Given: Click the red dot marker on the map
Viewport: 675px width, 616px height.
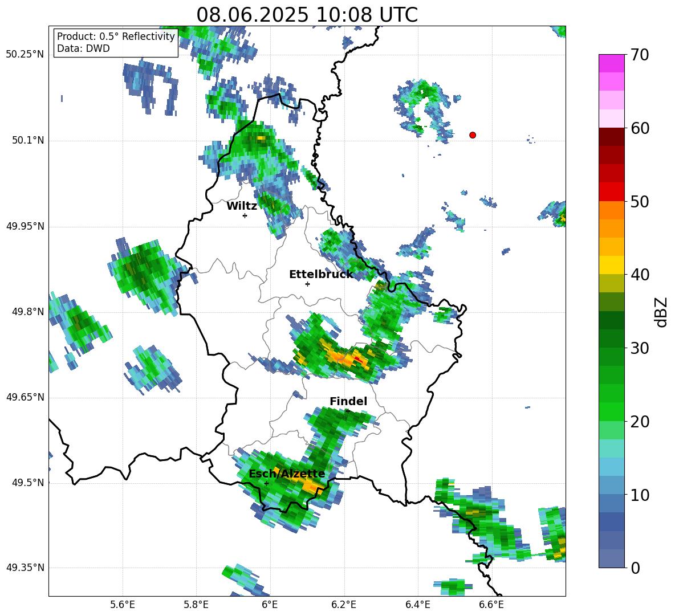Looking at the screenshot, I should coord(473,135).
